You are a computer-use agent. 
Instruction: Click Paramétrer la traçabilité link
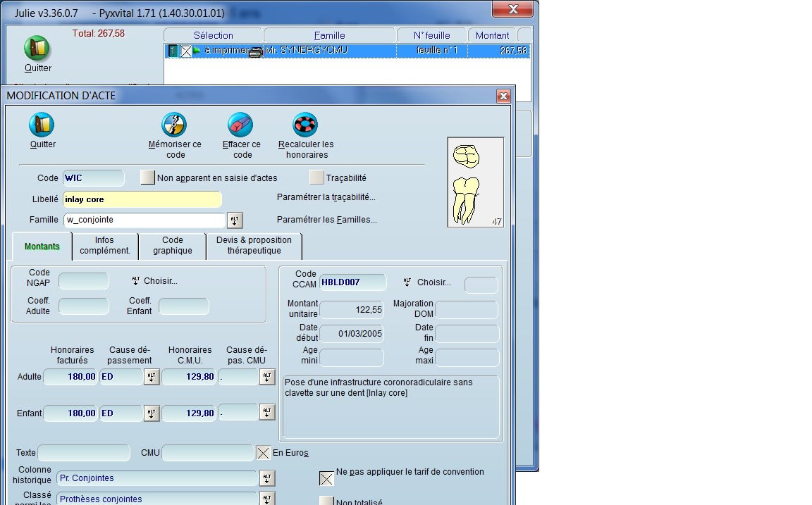click(326, 197)
